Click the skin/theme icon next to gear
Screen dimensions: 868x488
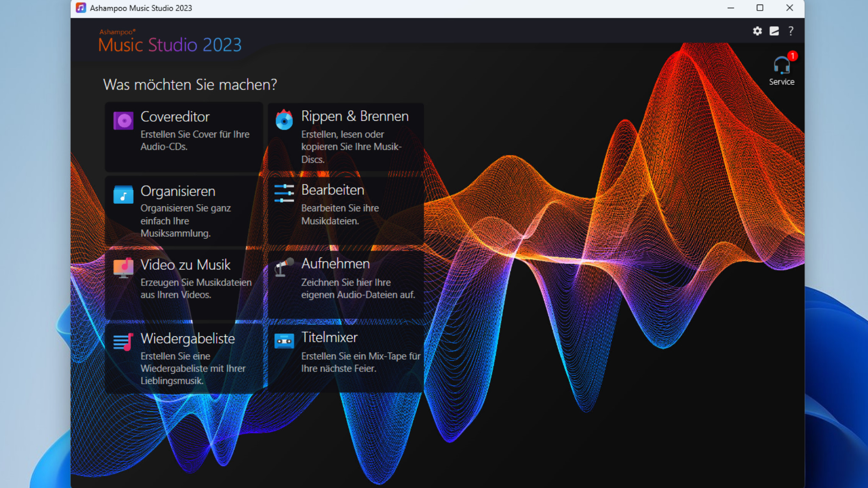[x=774, y=31]
